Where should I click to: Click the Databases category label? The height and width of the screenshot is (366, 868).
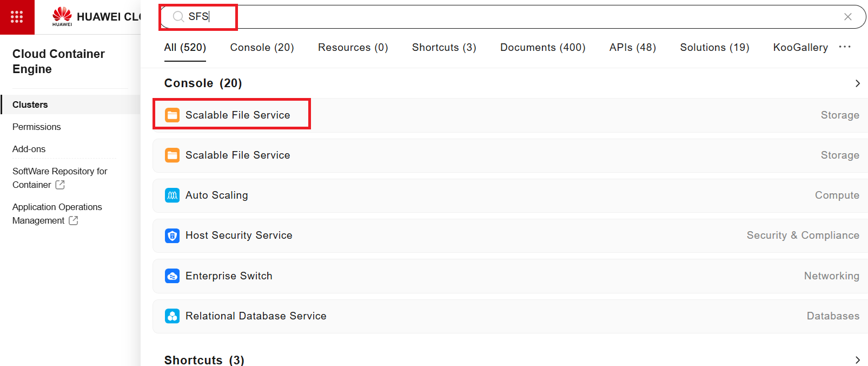pyautogui.click(x=833, y=316)
